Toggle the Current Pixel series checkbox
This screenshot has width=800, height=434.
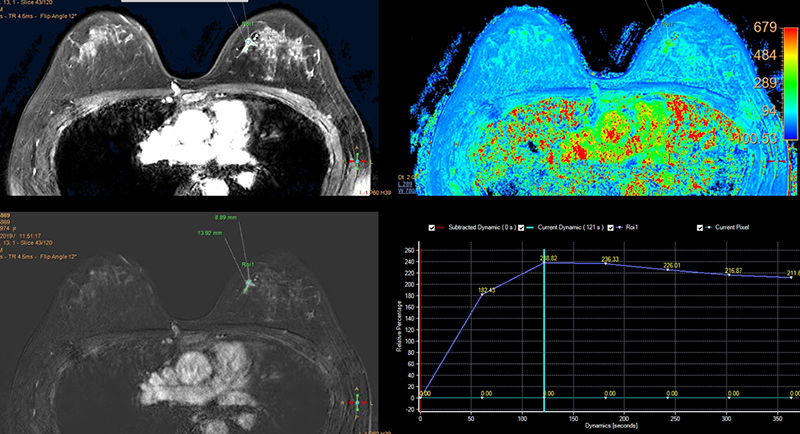pyautogui.click(x=701, y=227)
